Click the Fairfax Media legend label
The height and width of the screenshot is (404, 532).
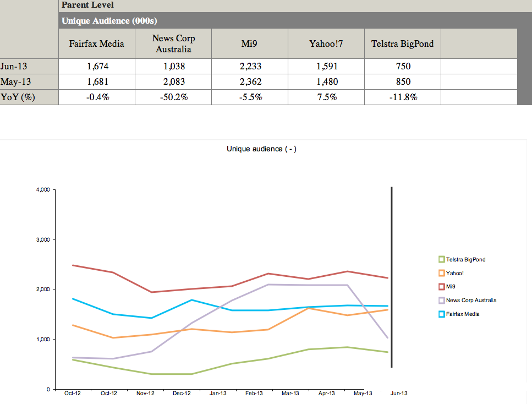point(463,314)
